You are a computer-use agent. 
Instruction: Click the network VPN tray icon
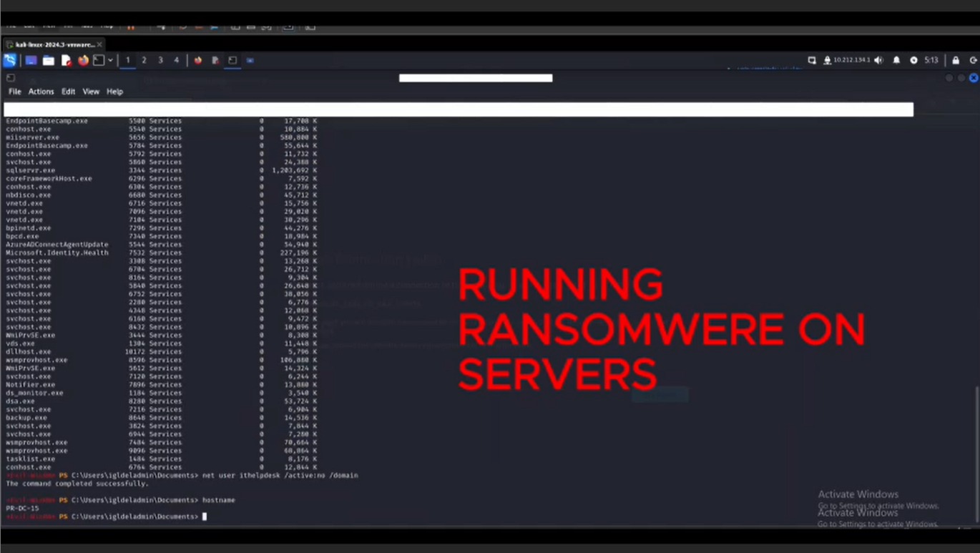pyautogui.click(x=827, y=61)
